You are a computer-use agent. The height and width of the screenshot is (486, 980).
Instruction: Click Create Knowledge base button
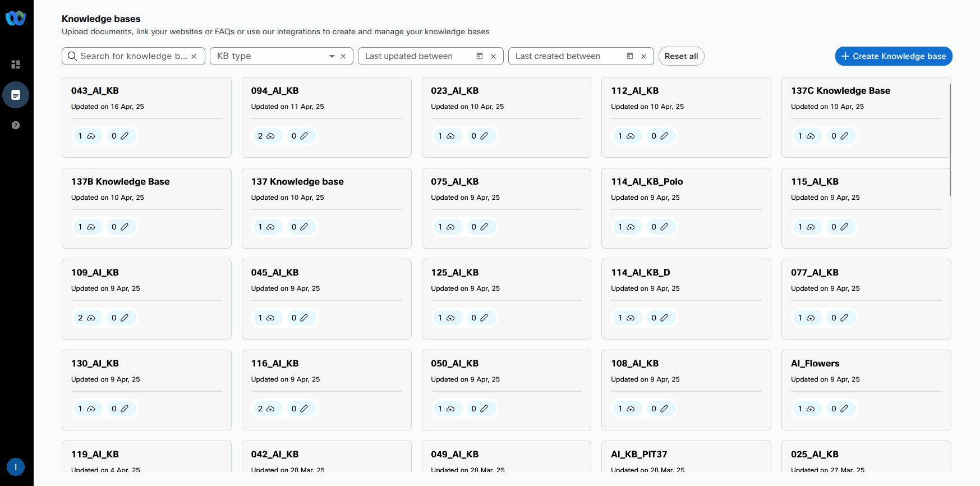pyautogui.click(x=893, y=56)
